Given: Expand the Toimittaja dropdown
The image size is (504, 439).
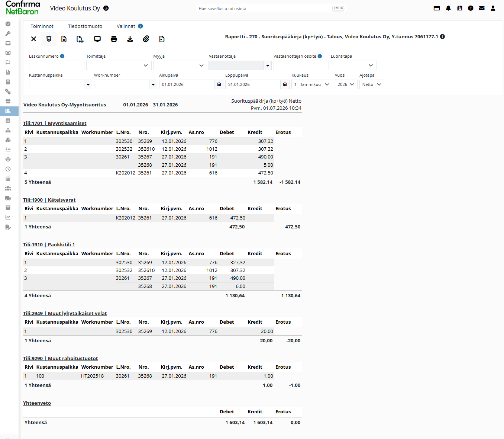Looking at the screenshot, I should (119, 65).
